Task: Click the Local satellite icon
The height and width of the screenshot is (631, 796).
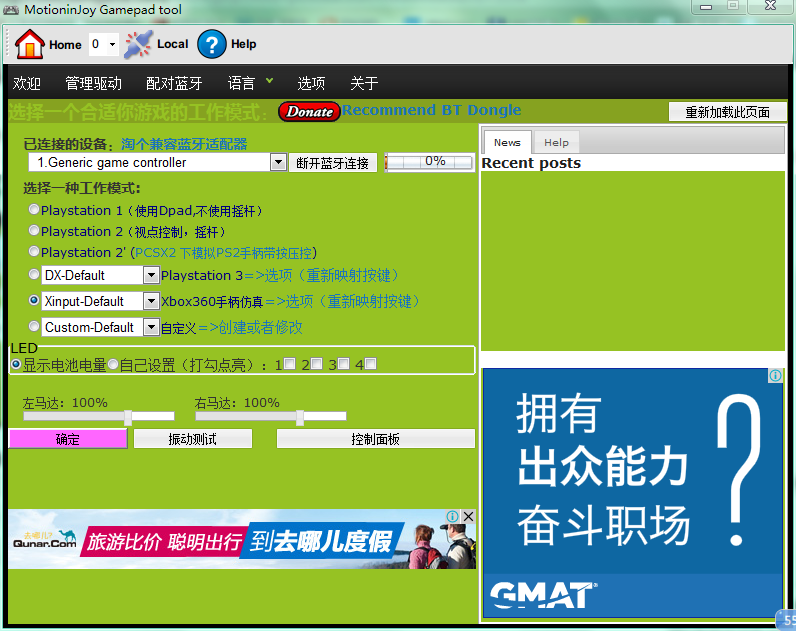Action: [x=138, y=44]
